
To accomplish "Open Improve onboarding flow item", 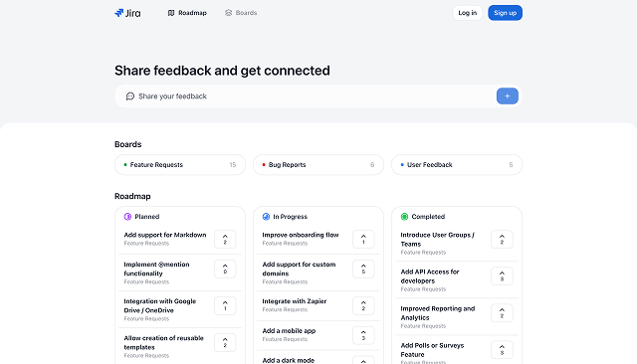I will (301, 235).
